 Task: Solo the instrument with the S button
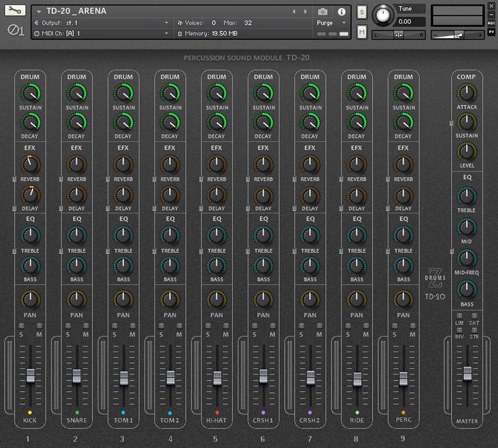[x=361, y=13]
